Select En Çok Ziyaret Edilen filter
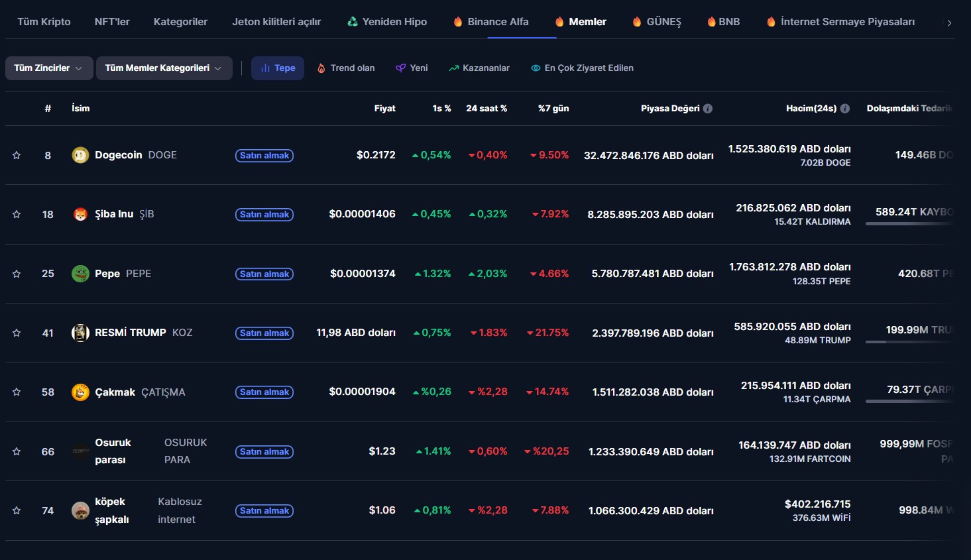 click(x=582, y=68)
